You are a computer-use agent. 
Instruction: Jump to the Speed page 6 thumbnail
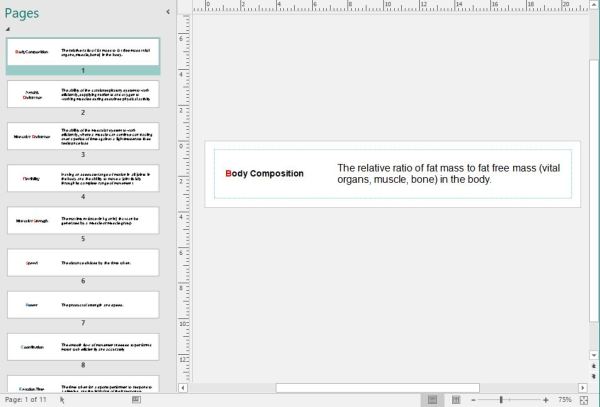click(82, 263)
